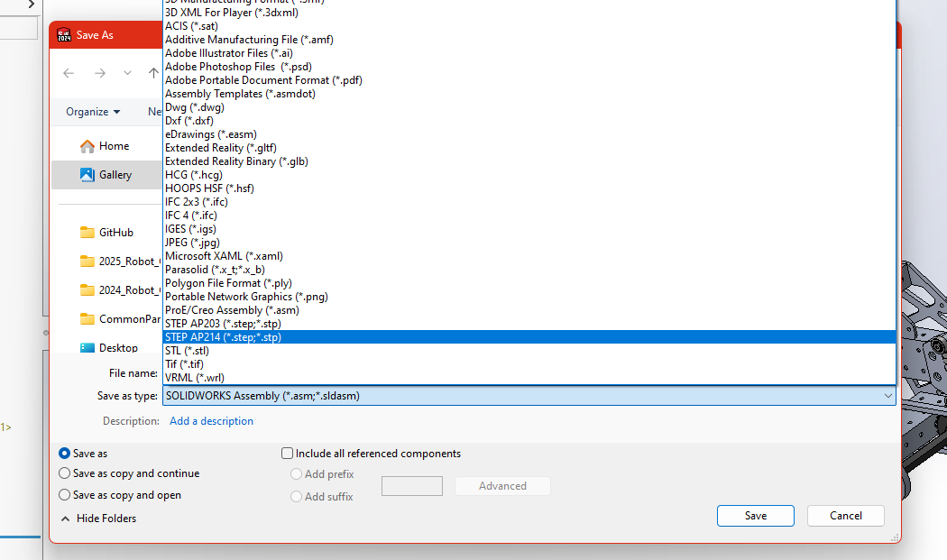This screenshot has height=560, width=947.
Task: Click the GitHub folder icon
Action: (x=87, y=233)
